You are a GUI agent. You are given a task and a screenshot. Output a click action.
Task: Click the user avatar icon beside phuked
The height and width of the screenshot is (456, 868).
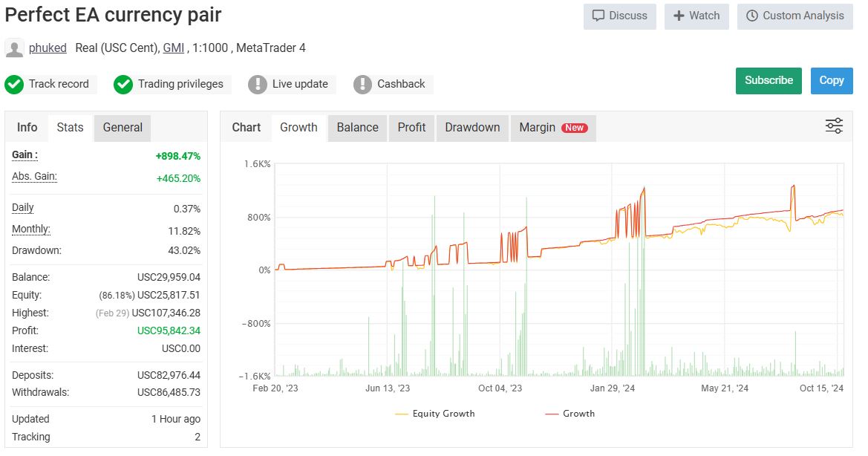[x=14, y=48]
